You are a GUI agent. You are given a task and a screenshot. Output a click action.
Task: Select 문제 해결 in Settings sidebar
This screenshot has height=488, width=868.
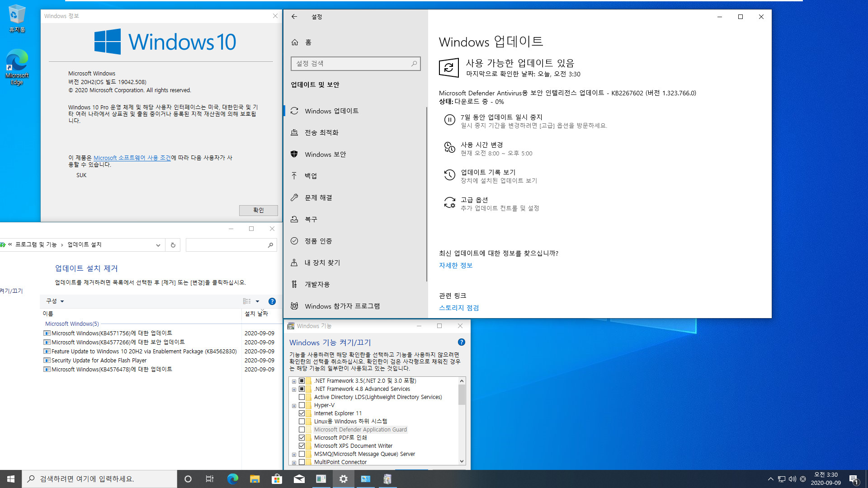pos(354,198)
